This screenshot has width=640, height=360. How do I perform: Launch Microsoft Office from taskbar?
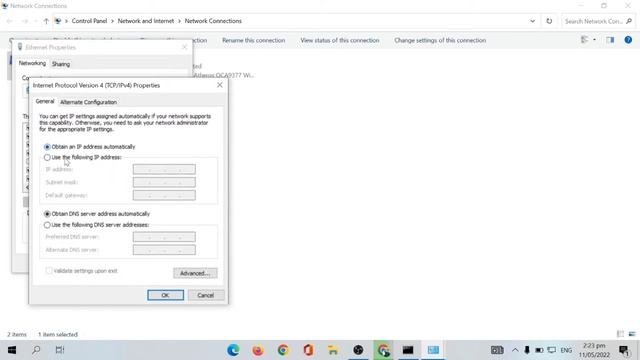pos(308,350)
